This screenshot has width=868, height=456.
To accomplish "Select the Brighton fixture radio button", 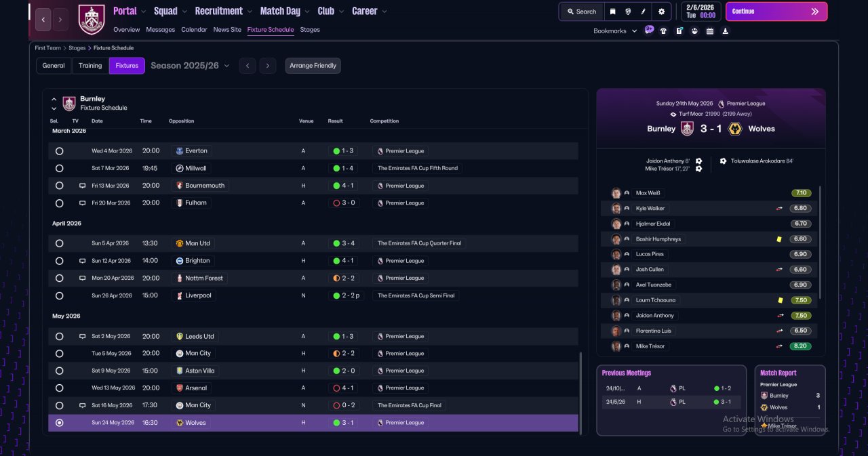I will point(59,261).
